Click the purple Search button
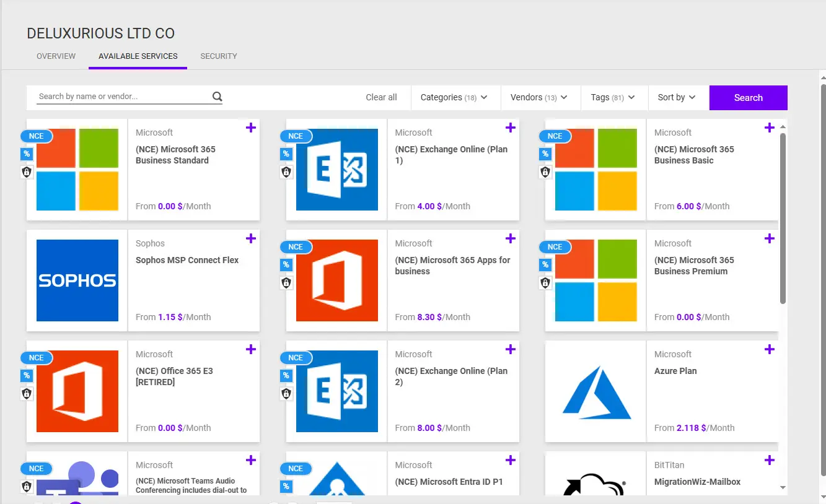The height and width of the screenshot is (504, 826). [x=749, y=98]
